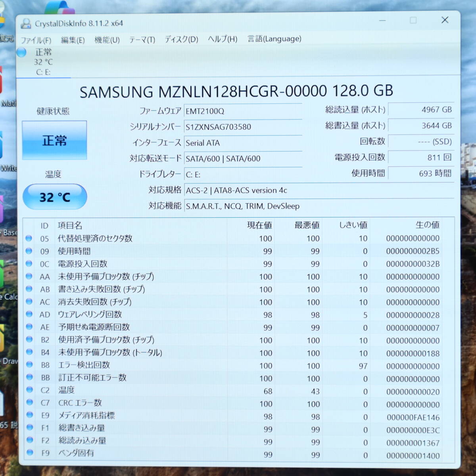Click the 現在値 column header

pos(259,225)
